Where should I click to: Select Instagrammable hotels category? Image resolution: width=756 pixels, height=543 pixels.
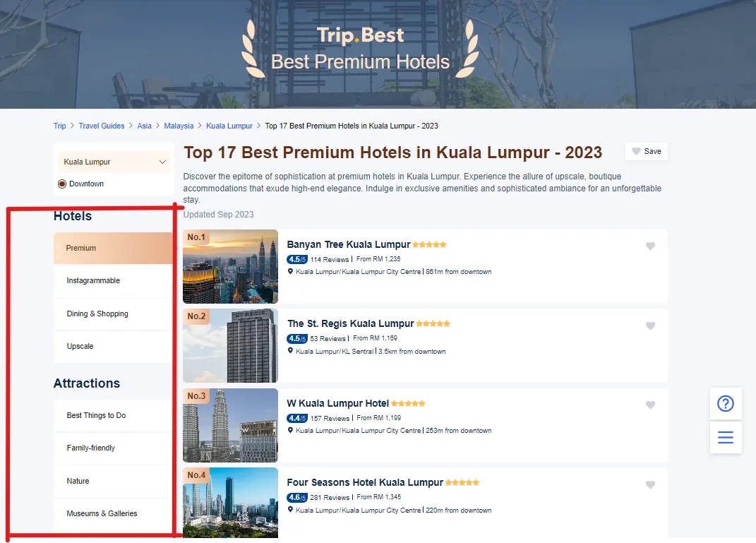click(x=93, y=281)
